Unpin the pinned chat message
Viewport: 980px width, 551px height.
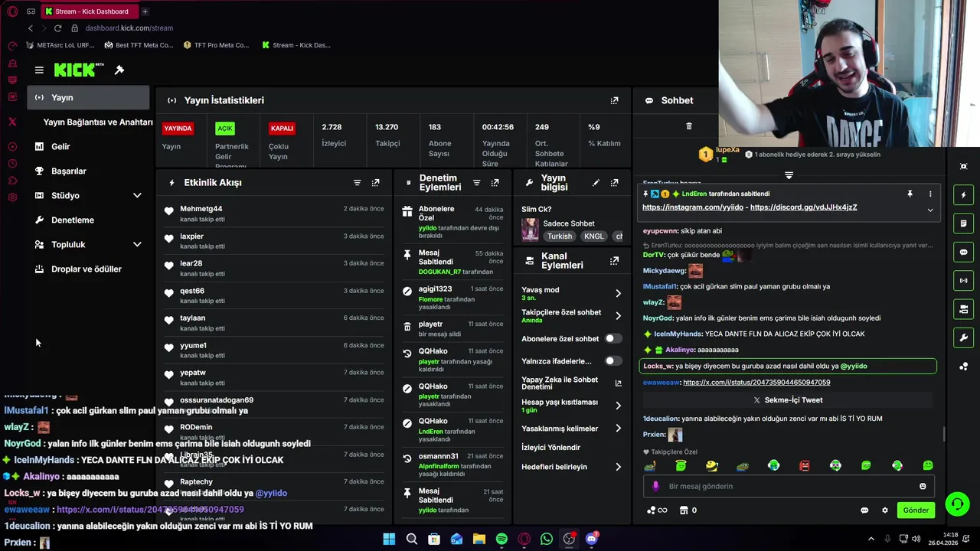click(910, 194)
